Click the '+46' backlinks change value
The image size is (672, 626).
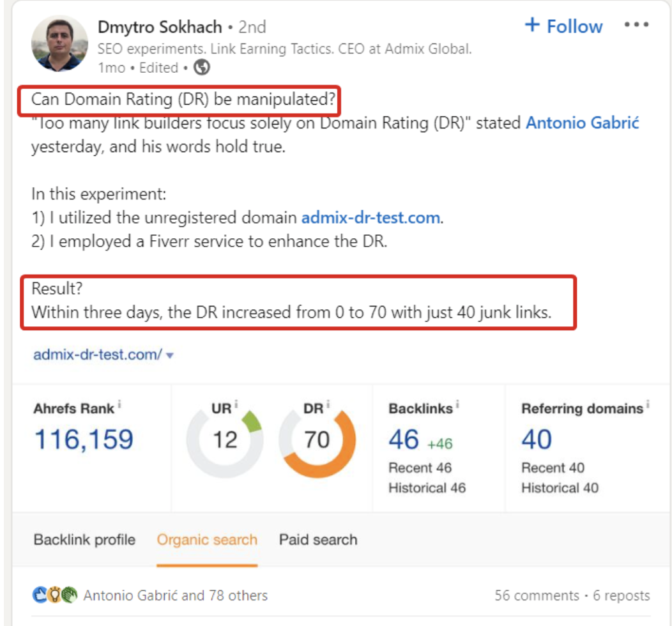coord(439,444)
